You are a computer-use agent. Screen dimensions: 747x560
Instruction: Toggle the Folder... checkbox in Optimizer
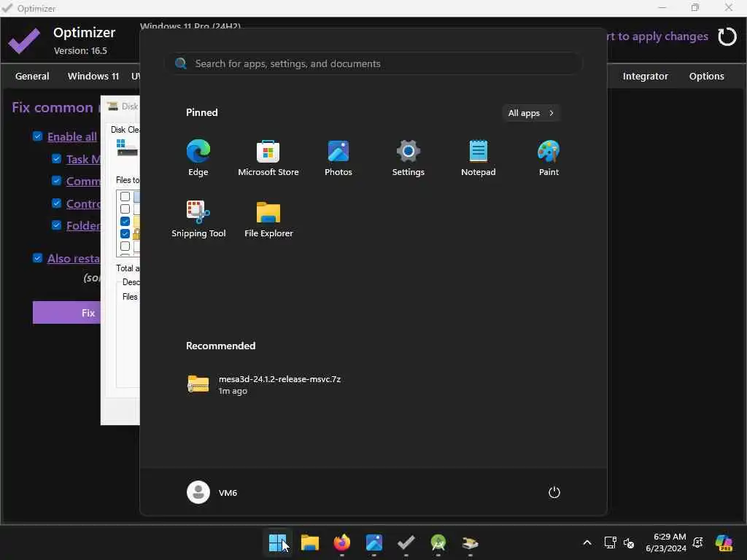(x=56, y=225)
